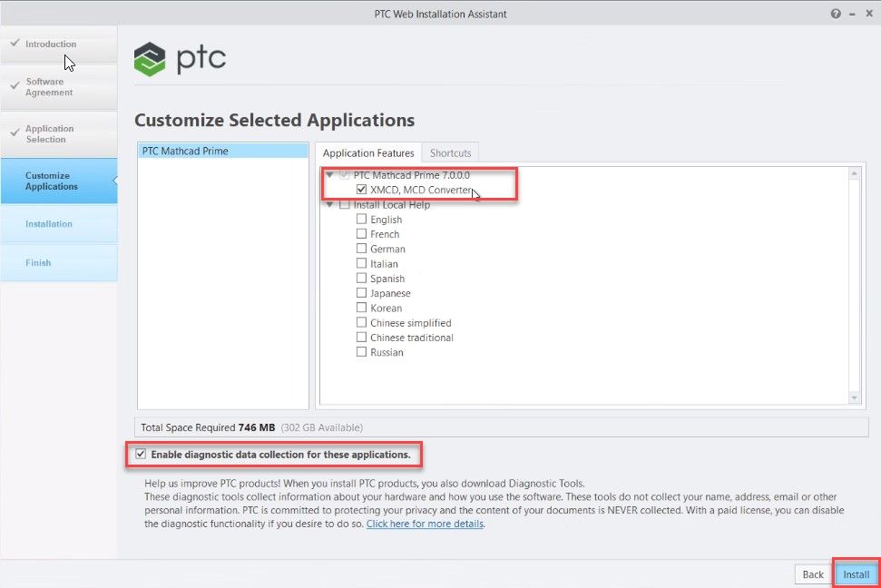Close the PTC Web Installation Assistant
The height and width of the screenshot is (588, 881).
868,14
